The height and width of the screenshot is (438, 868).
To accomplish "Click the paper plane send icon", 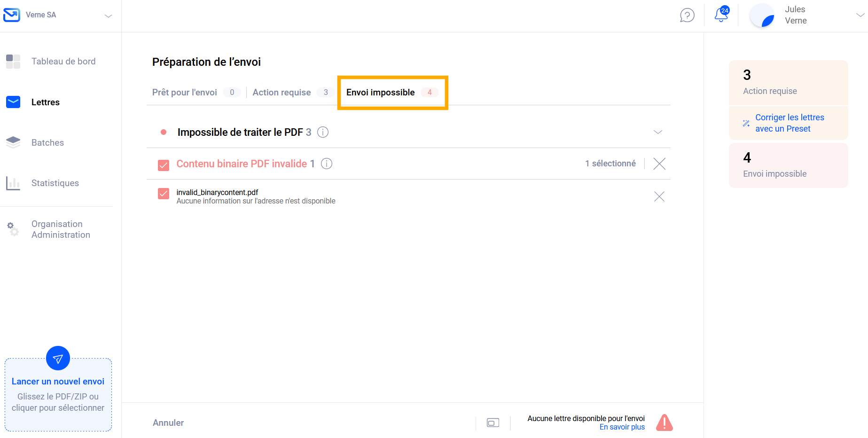I will pos(58,359).
